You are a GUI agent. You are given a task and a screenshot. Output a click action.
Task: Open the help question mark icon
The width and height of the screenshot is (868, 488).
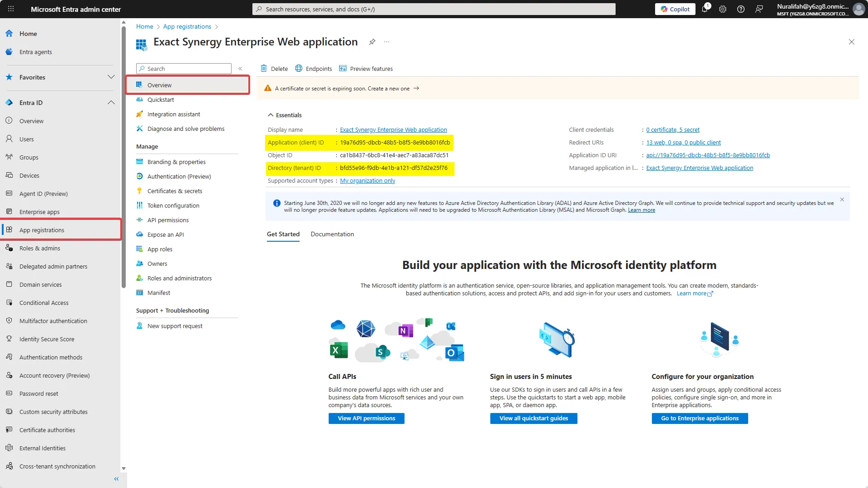(741, 9)
